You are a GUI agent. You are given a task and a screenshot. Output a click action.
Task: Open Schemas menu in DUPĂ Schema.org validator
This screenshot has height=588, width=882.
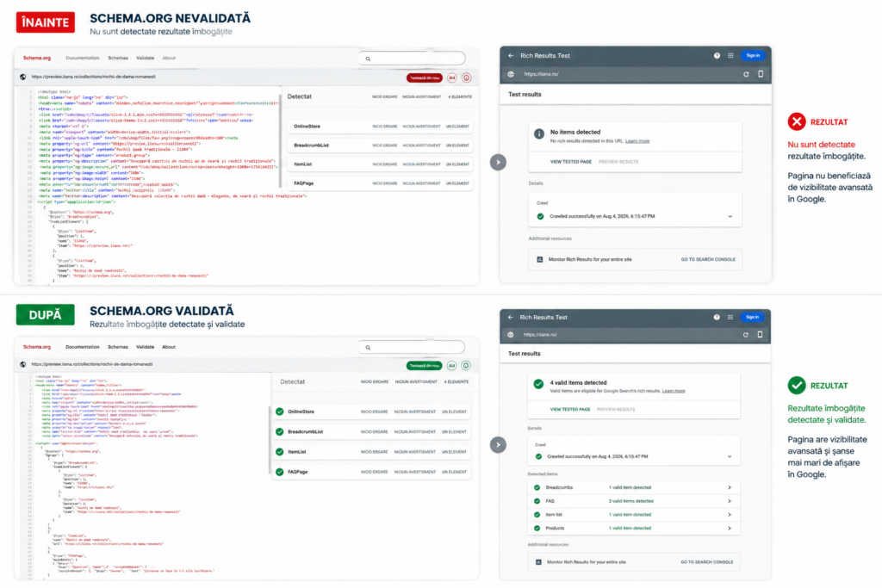coord(117,347)
